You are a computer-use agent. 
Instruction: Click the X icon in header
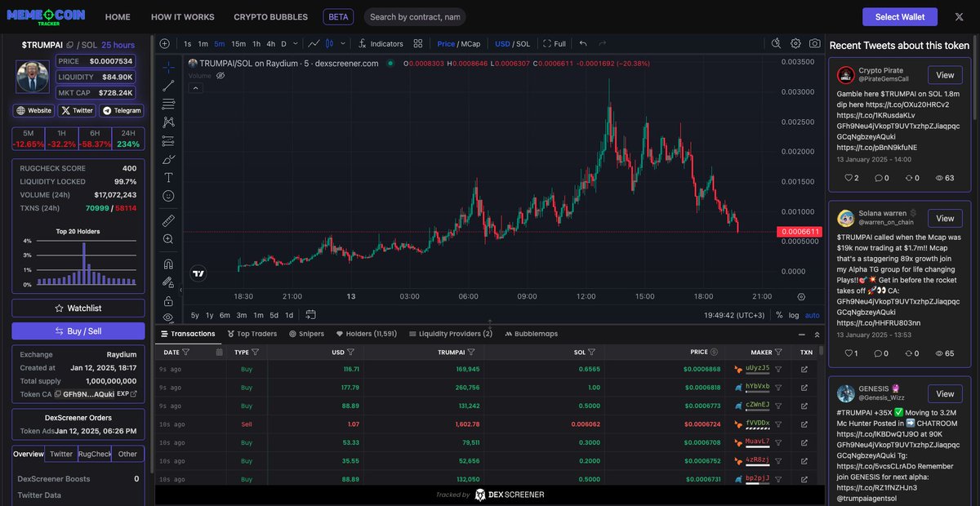[x=959, y=16]
